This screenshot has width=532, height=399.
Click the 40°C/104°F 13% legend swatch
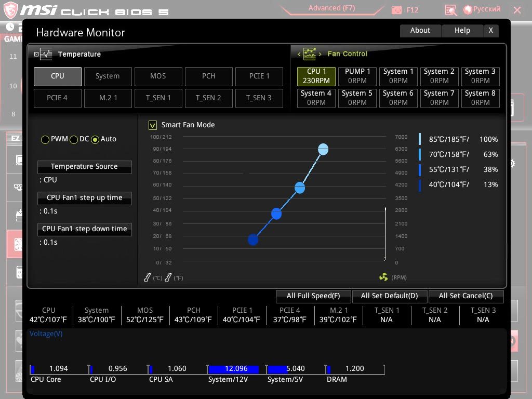click(420, 185)
